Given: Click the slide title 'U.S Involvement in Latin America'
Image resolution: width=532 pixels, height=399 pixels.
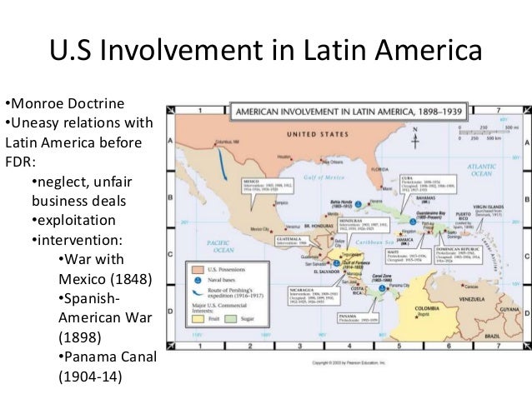Looking at the screenshot, I should point(266,50).
